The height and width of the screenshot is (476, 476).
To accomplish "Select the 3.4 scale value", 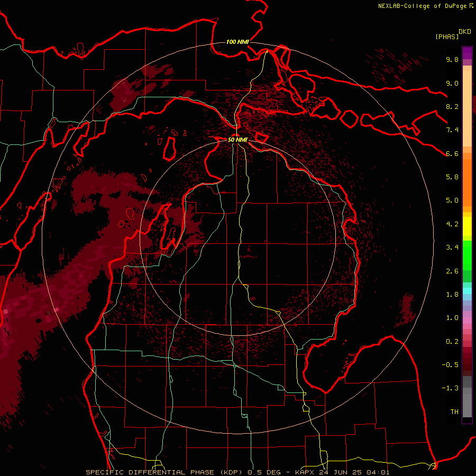I will tap(452, 248).
